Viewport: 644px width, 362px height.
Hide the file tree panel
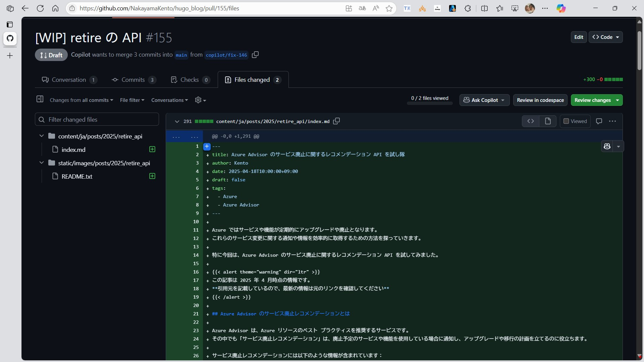[x=40, y=99]
